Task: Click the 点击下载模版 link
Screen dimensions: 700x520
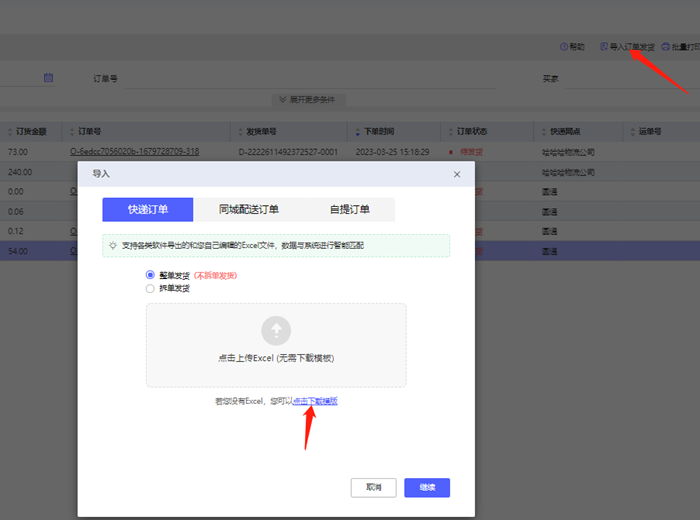Action: (x=315, y=401)
